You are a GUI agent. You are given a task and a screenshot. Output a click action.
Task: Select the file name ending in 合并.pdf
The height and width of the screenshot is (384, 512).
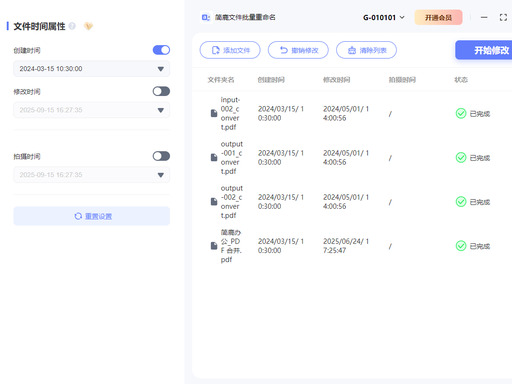231,246
